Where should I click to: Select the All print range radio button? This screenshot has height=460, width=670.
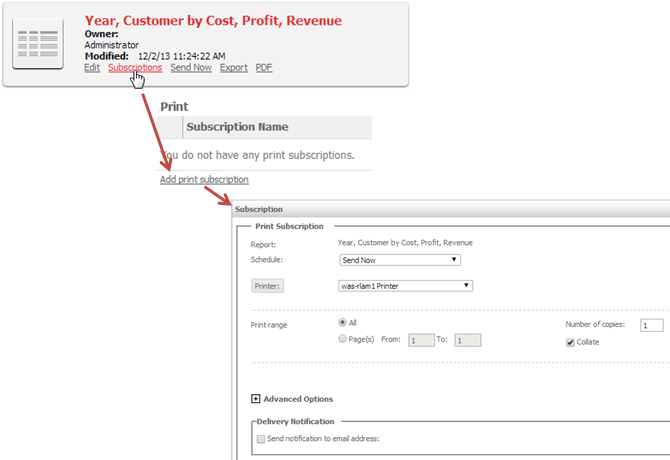[x=342, y=322]
